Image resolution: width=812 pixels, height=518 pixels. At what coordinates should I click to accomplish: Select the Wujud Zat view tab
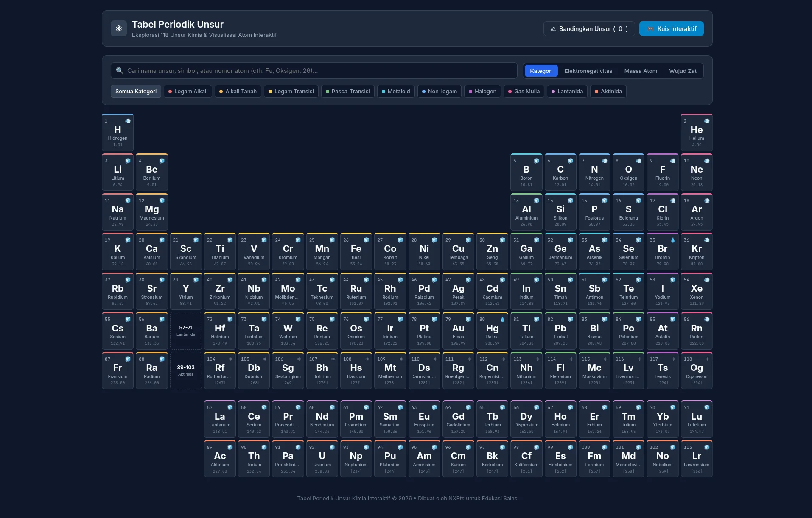click(683, 71)
